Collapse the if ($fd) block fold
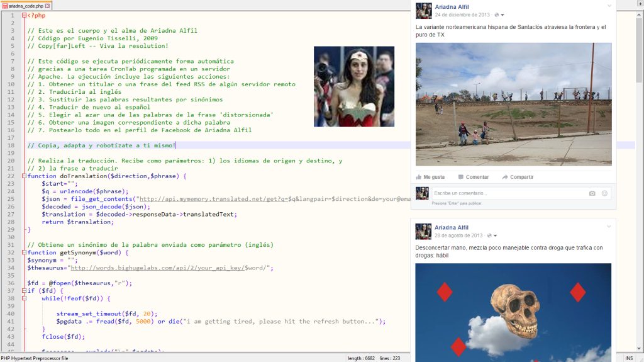 pyautogui.click(x=25, y=291)
